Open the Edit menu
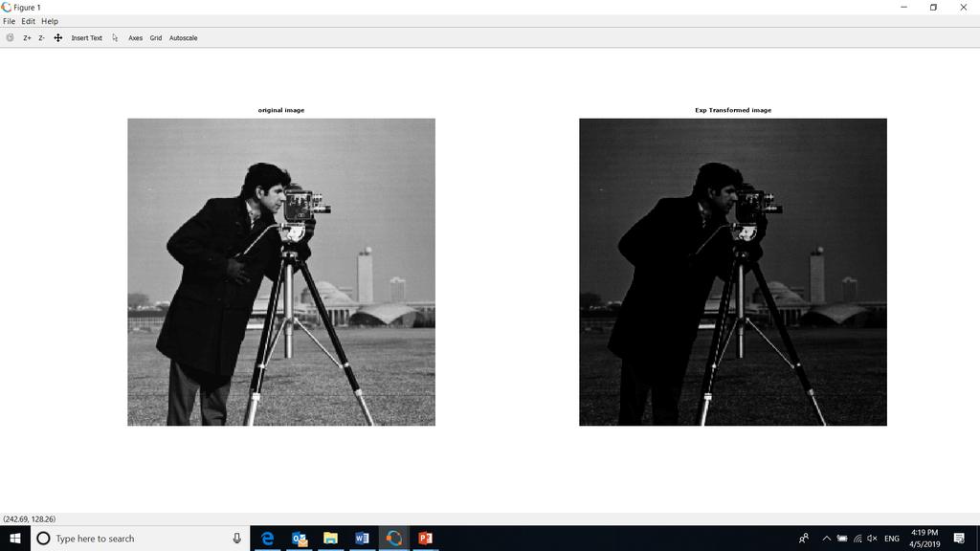Screen dimensions: 980x551 28,21
